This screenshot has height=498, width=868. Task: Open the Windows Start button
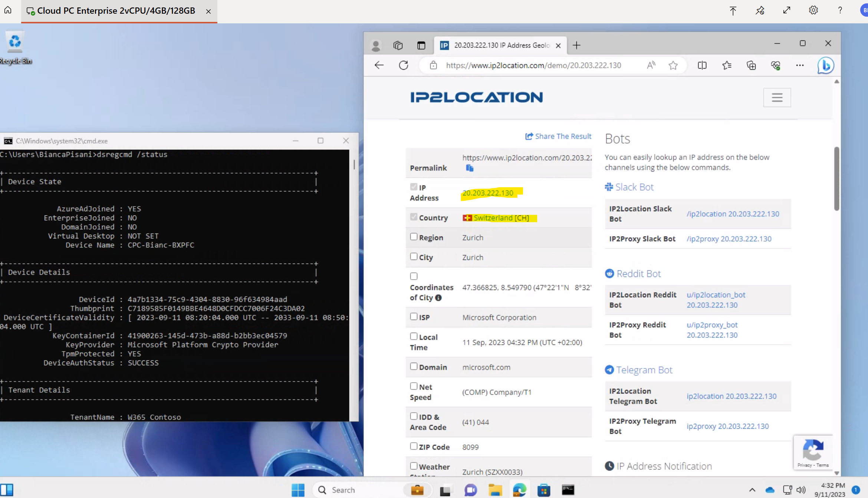[298, 490]
